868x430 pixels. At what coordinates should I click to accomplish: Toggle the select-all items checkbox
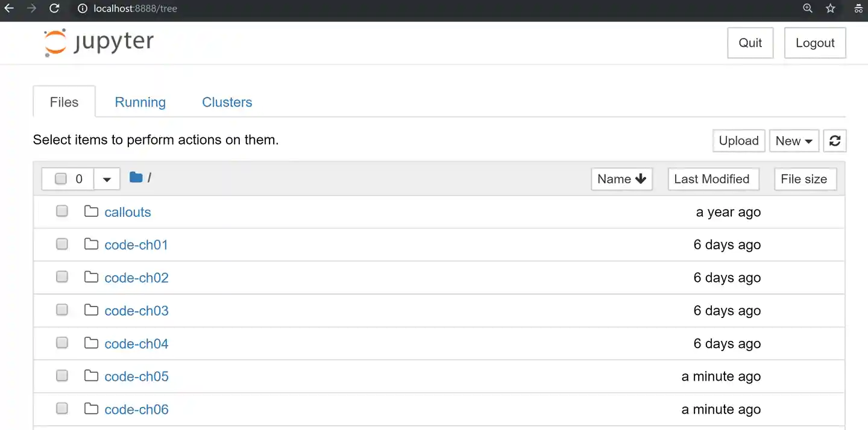point(61,179)
